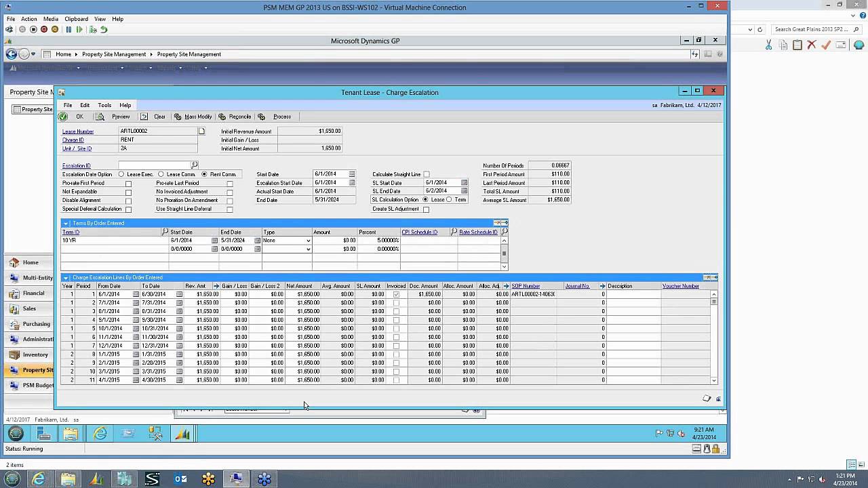The image size is (868, 488).
Task: Click the Mass Modify gears icon
Action: point(178,117)
